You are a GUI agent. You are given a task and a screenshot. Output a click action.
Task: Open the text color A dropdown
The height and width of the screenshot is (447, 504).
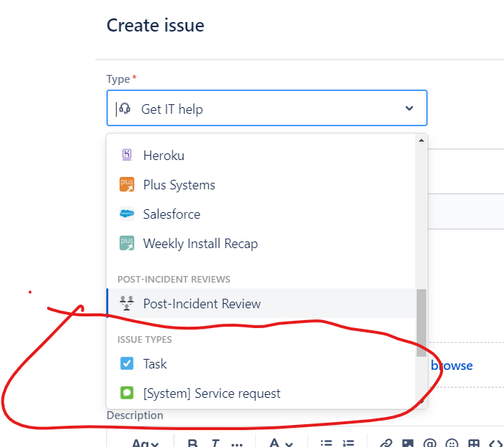point(280,443)
